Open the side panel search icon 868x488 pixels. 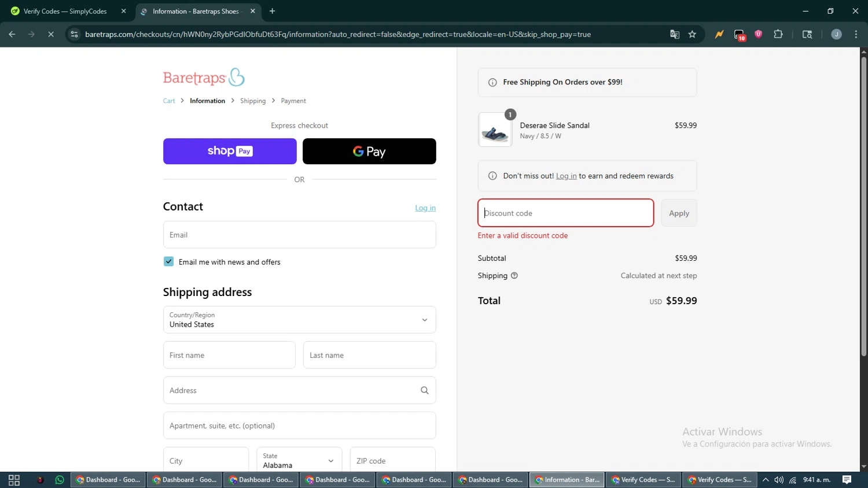tap(807, 34)
